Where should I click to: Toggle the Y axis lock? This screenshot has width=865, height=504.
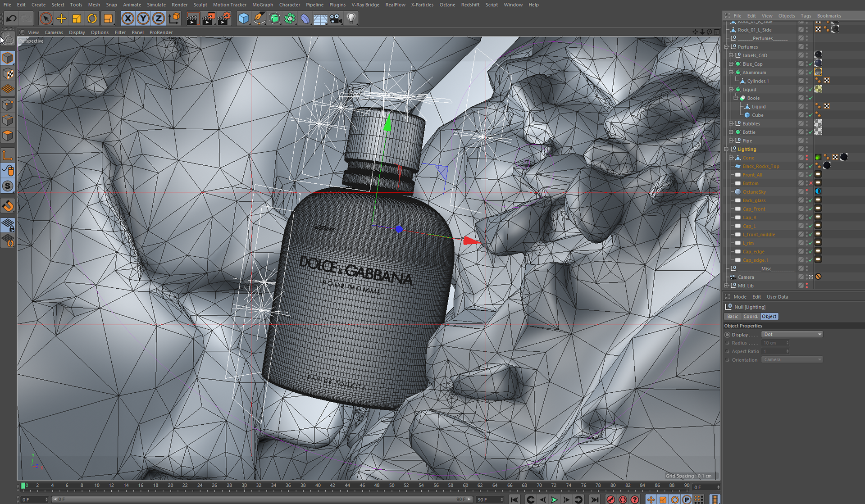[x=143, y=18]
